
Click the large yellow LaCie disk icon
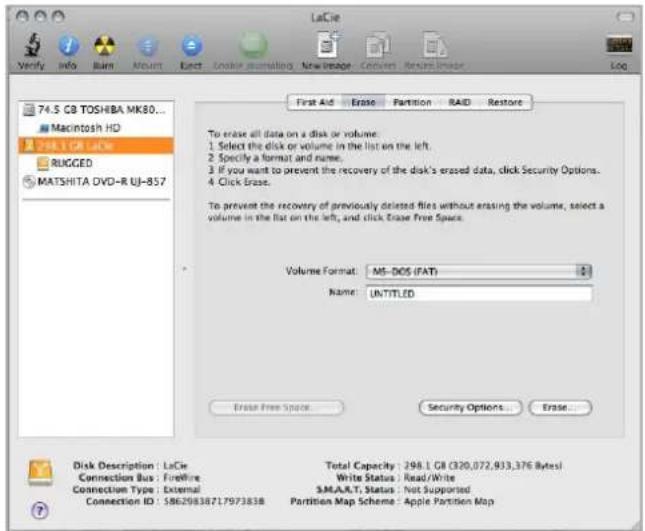click(40, 473)
